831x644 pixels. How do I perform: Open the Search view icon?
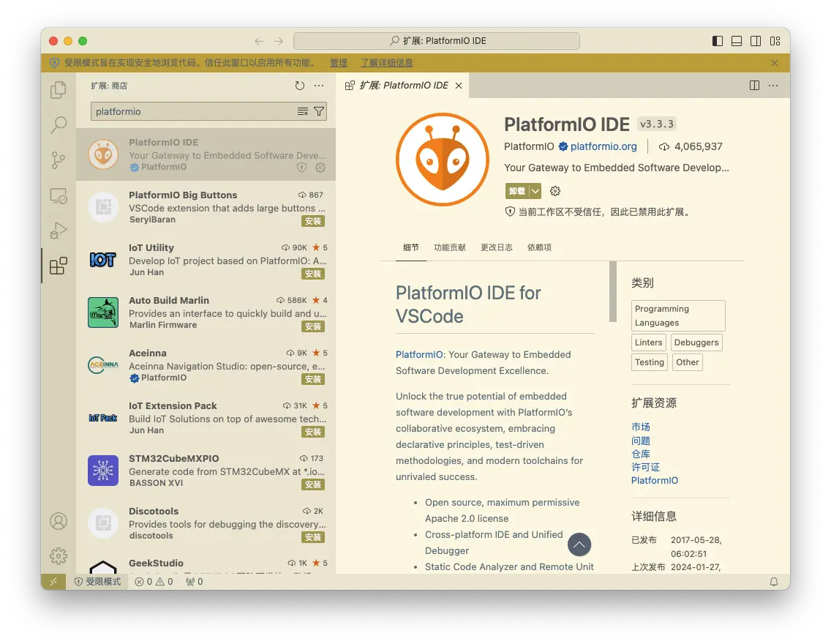pyautogui.click(x=59, y=125)
